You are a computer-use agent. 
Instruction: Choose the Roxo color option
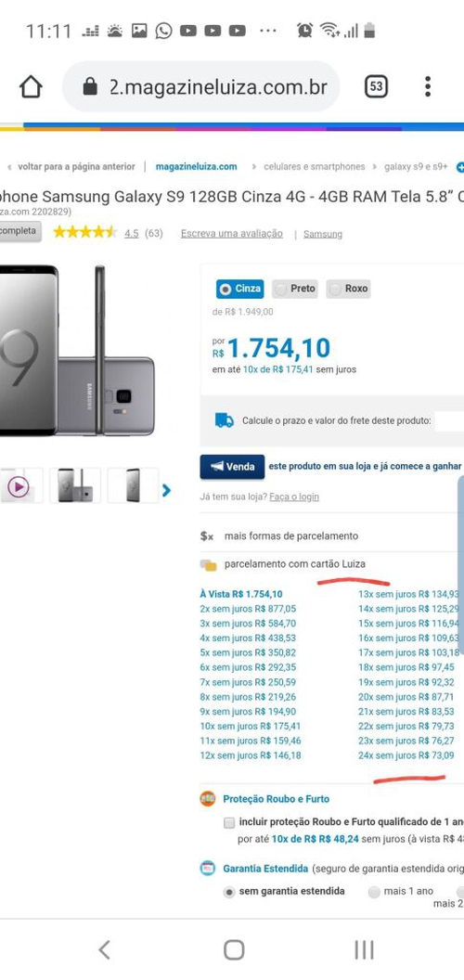click(348, 289)
